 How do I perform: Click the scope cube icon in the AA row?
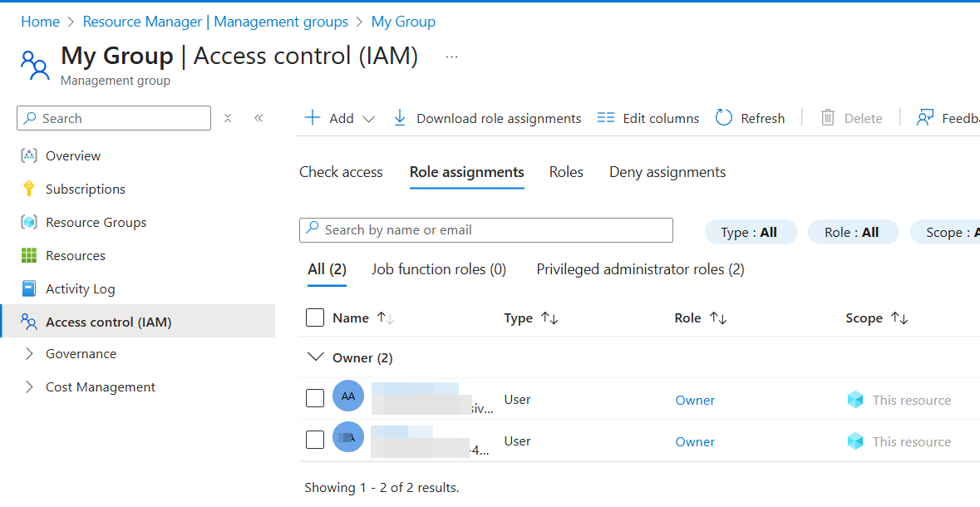coord(855,400)
